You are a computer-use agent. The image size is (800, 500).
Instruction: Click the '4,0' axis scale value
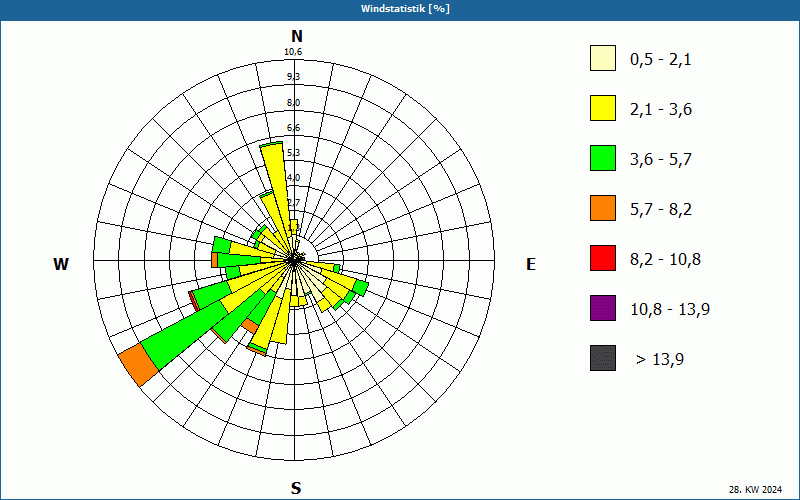tap(293, 178)
